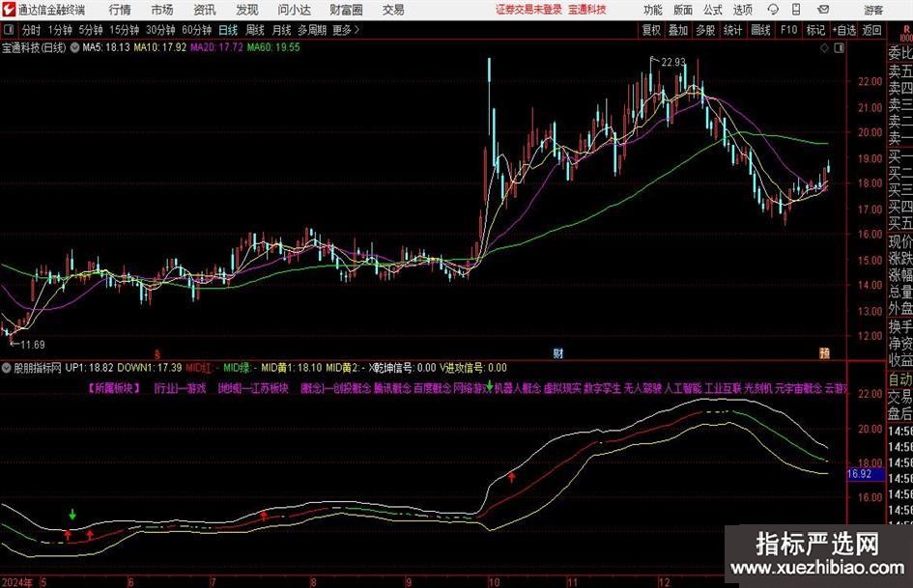
Task: Open the mail envelope icon
Action: 823,10
